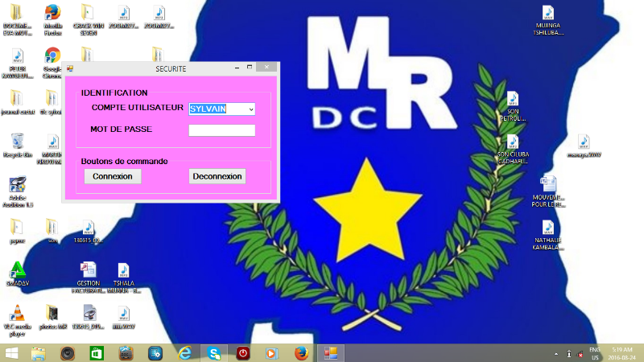644x362 pixels.
Task: Open the ENG US language selector
Action: (595, 353)
